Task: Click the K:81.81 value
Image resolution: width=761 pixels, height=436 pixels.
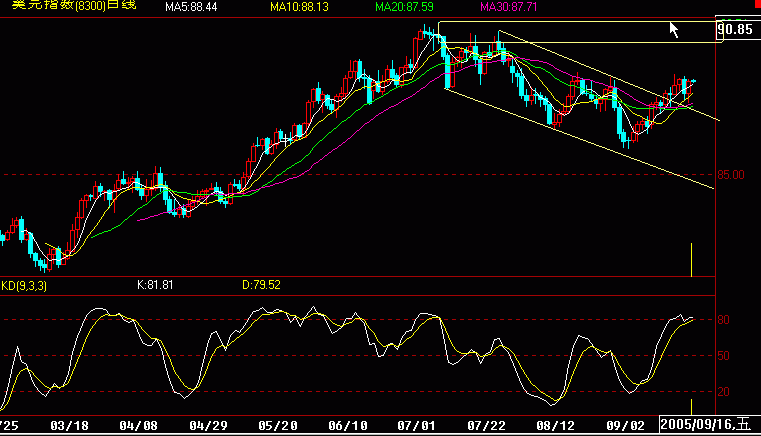Action: [x=155, y=285]
